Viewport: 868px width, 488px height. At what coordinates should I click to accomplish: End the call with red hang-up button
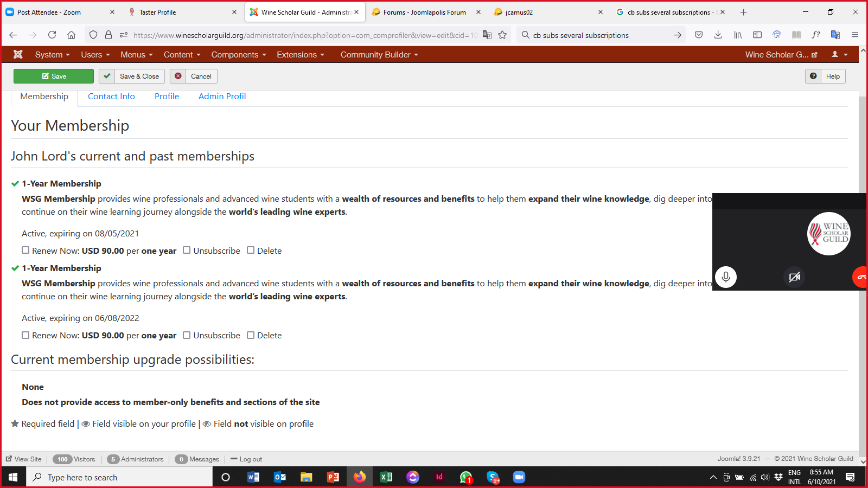860,277
